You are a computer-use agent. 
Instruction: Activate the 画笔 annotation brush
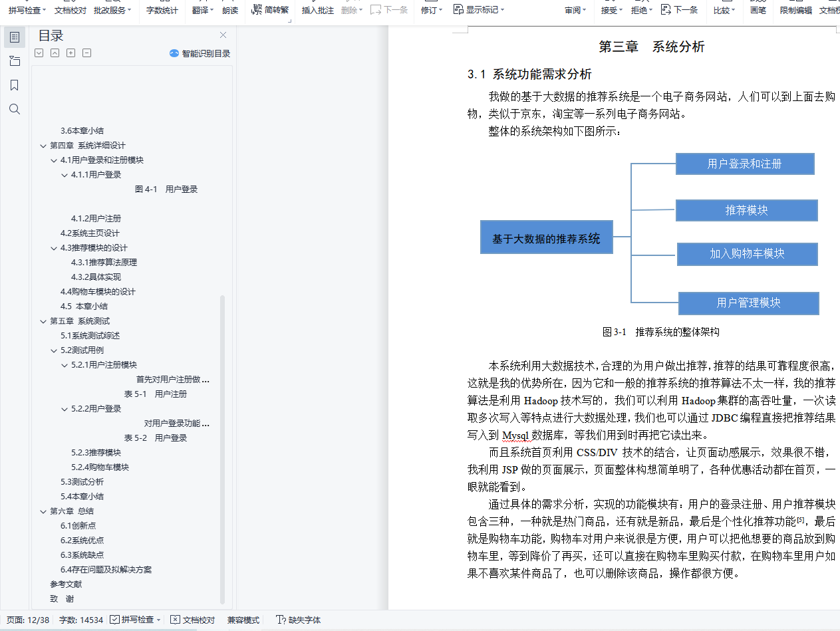758,11
